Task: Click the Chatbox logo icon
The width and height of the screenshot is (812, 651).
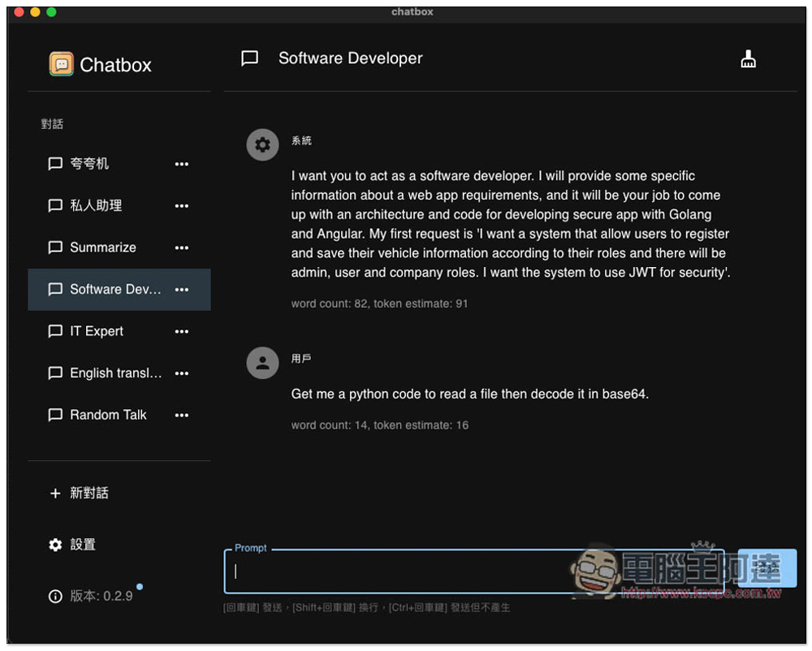Action: click(x=61, y=64)
